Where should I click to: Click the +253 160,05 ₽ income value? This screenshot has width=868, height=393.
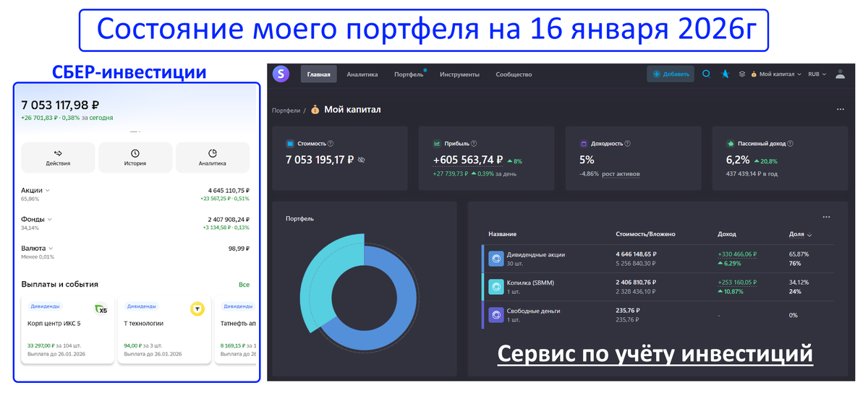tap(738, 282)
